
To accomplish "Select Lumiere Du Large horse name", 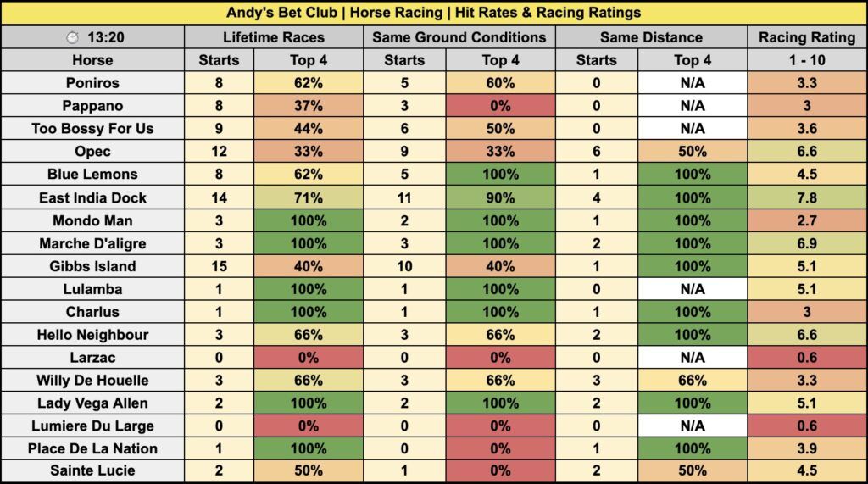I will tap(92, 426).
